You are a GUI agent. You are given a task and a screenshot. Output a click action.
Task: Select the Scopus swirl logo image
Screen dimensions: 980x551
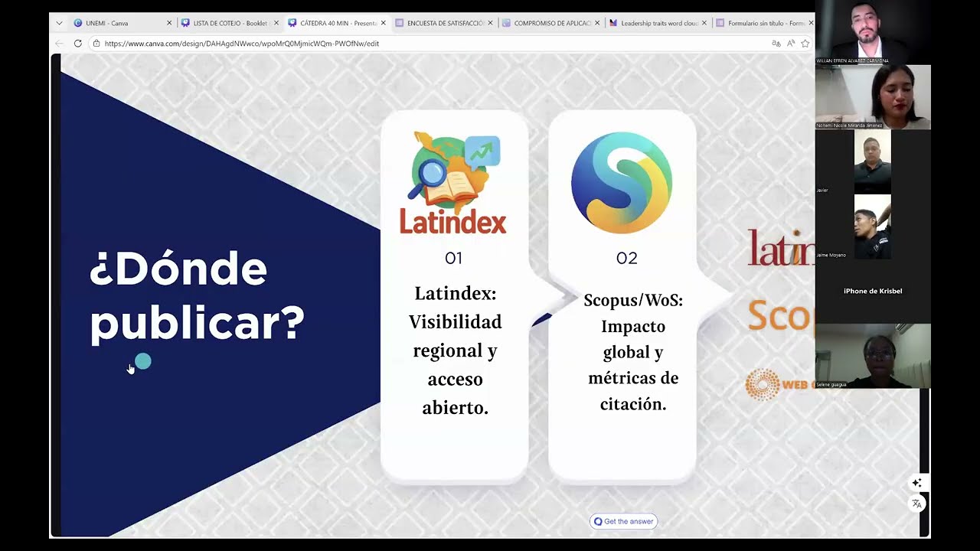click(x=622, y=183)
